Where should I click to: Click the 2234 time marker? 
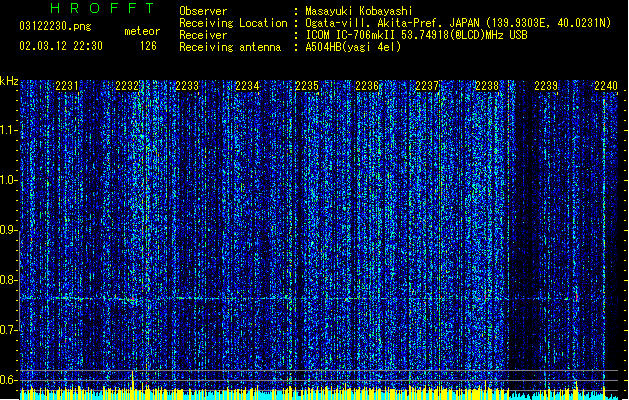click(247, 86)
